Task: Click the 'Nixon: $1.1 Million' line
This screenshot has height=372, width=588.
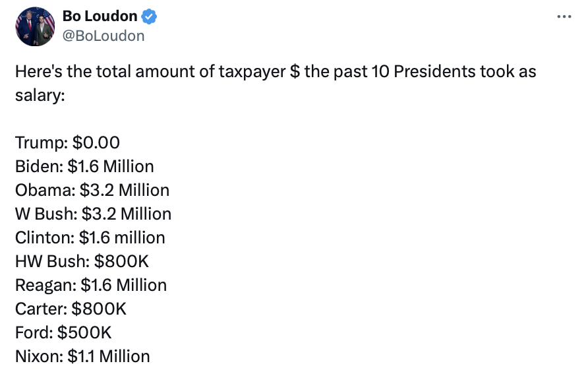Action: 82,356
